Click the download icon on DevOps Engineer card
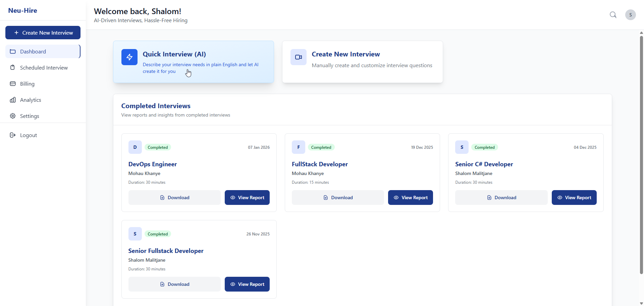 pyautogui.click(x=162, y=198)
